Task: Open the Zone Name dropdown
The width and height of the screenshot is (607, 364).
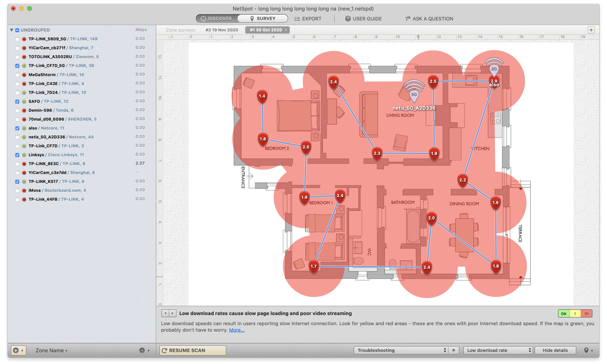Action: 51,351
